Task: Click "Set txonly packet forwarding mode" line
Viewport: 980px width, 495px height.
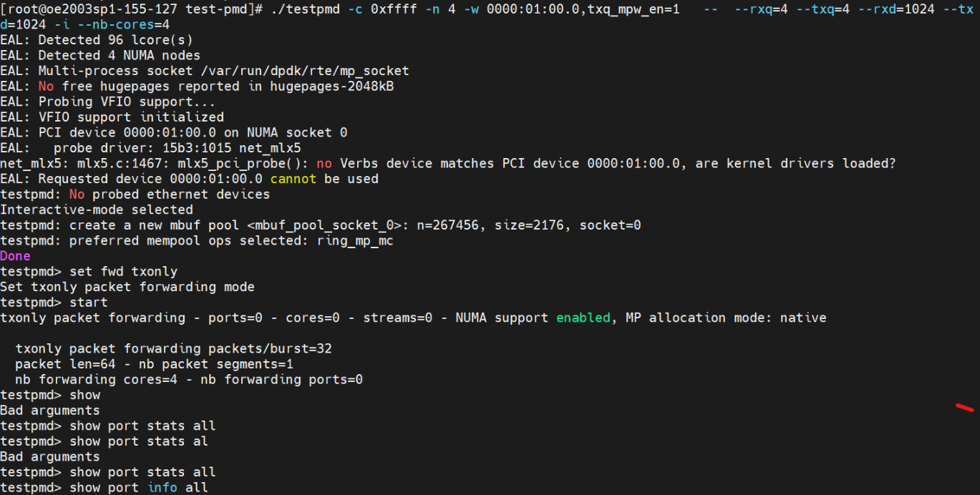Action: click(127, 287)
